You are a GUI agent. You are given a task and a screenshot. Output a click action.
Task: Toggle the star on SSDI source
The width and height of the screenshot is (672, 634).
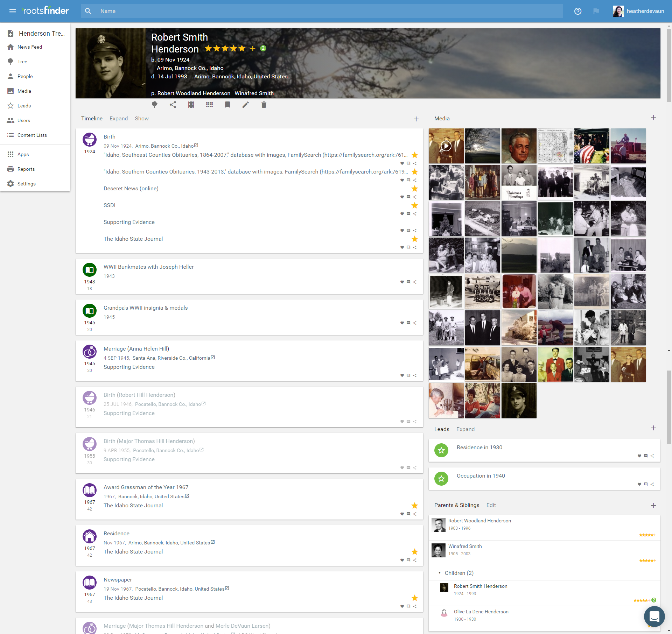tap(415, 205)
